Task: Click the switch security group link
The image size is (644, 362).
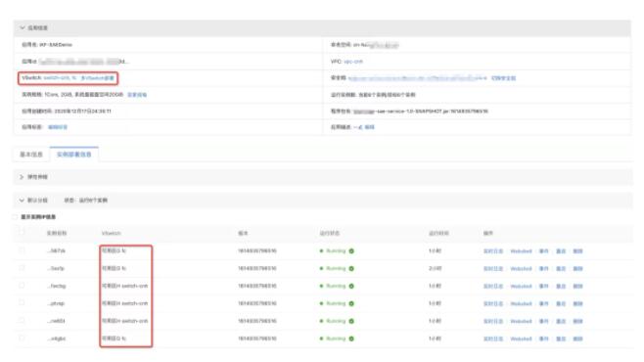Action: click(503, 78)
